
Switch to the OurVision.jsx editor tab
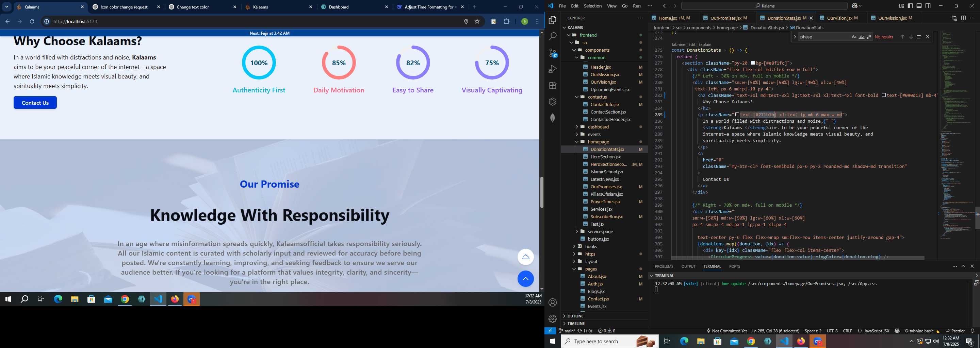[842, 18]
